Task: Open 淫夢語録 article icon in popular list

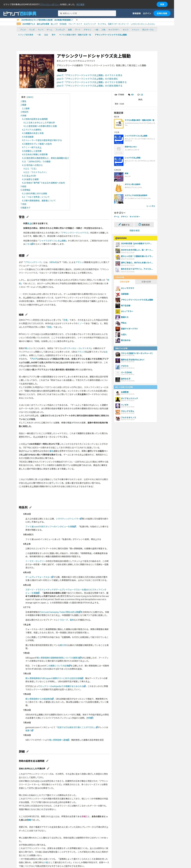Action: pyautogui.click(x=118, y=294)
